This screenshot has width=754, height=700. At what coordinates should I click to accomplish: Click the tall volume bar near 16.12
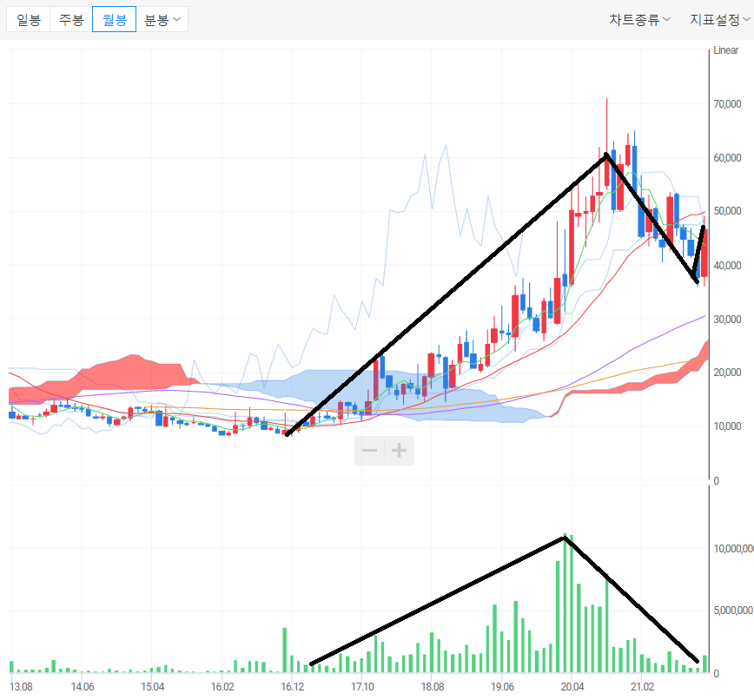285,650
